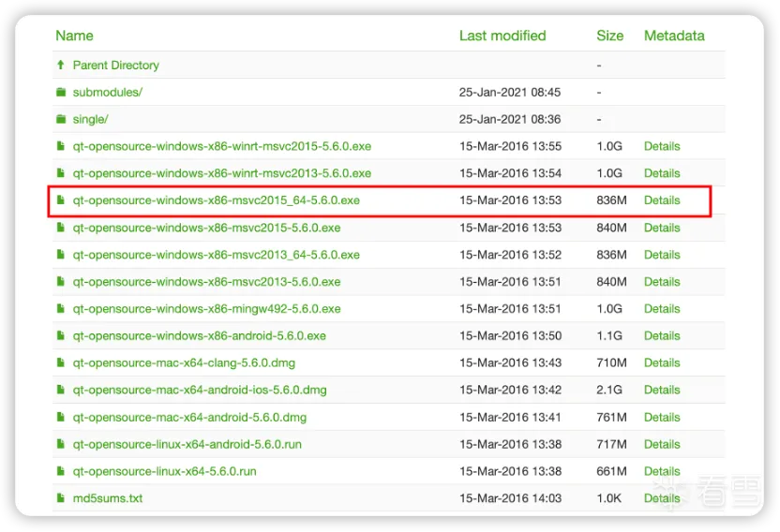Viewport: 780px width, 532px height.
Task: Open Details for mingw492-5.6.0.exe
Action: pyautogui.click(x=662, y=309)
